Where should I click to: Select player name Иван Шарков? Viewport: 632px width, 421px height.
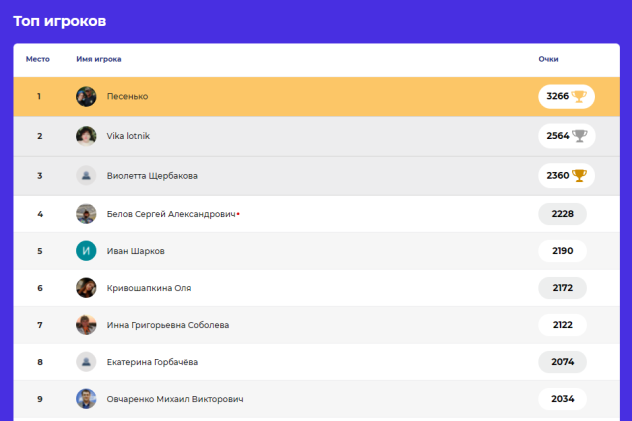pos(135,250)
